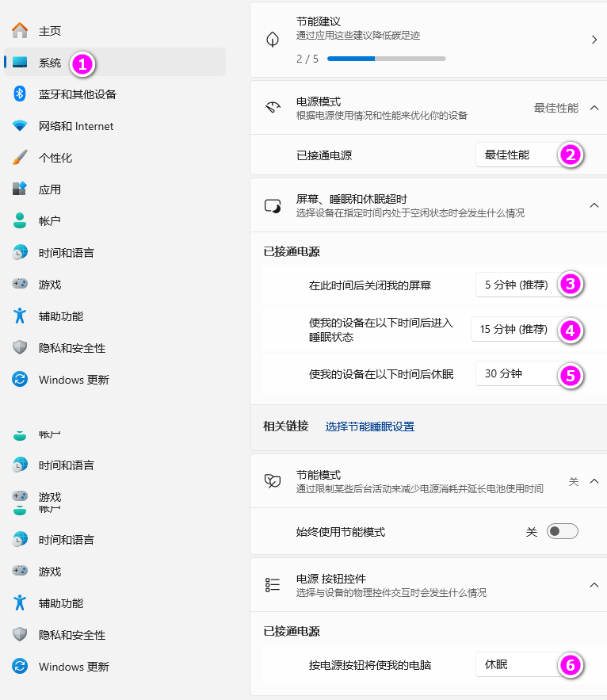Toggle 始终使用节能模式 switch on

tap(563, 531)
